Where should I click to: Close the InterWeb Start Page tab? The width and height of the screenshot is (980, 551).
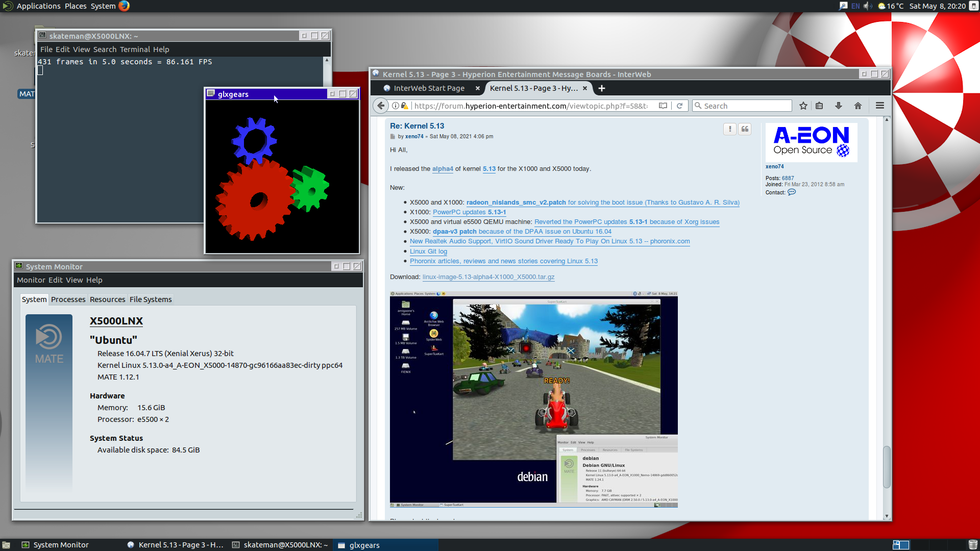pyautogui.click(x=478, y=88)
